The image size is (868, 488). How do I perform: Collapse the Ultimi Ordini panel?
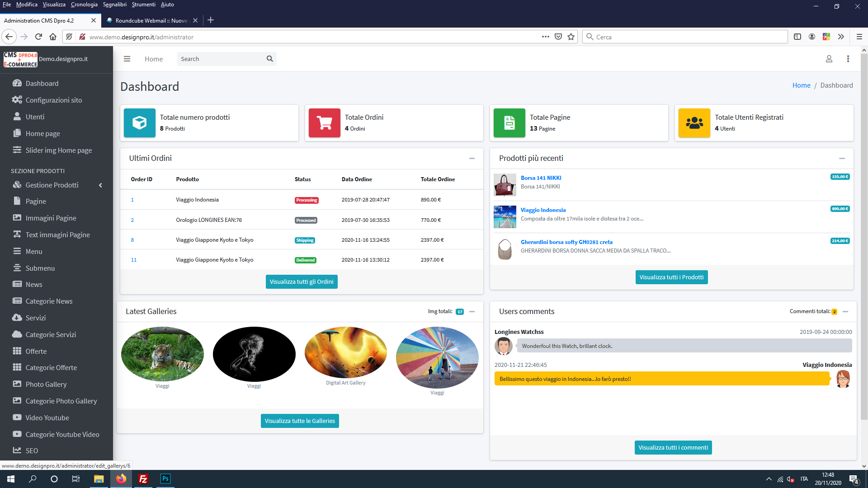pyautogui.click(x=472, y=159)
